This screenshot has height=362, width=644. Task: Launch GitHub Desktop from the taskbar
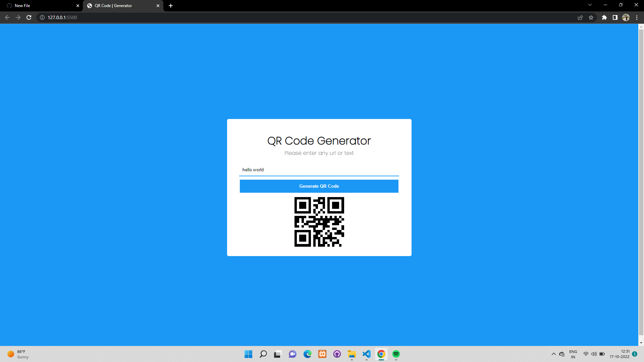point(337,354)
